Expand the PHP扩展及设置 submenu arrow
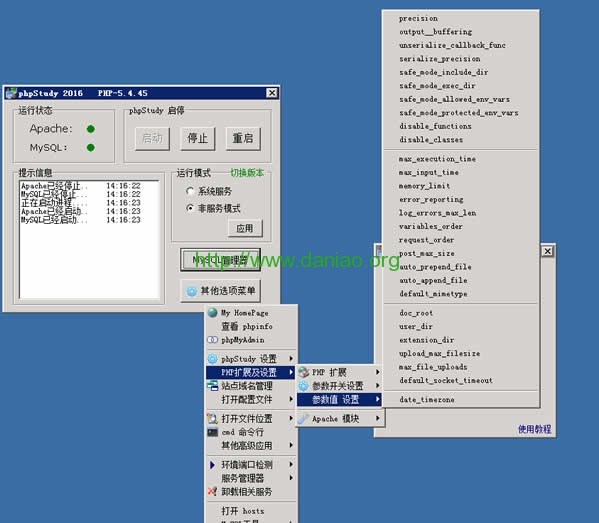 click(x=291, y=372)
